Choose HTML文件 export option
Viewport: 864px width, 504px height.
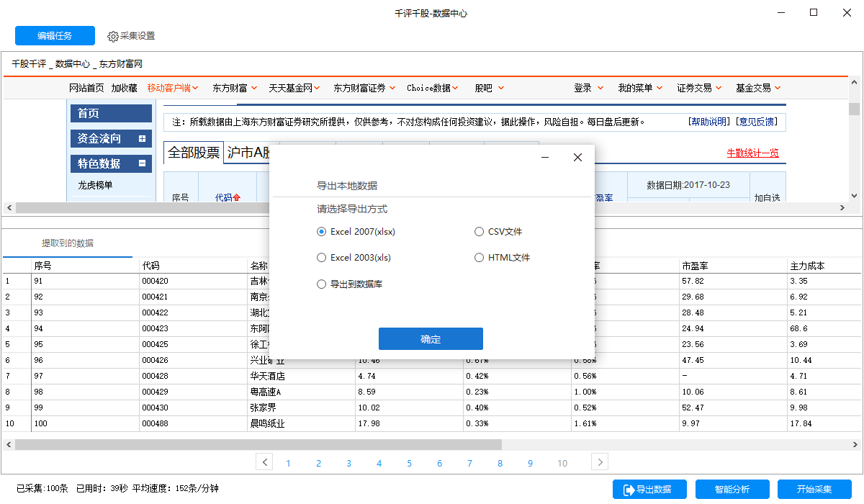pyautogui.click(x=503, y=257)
